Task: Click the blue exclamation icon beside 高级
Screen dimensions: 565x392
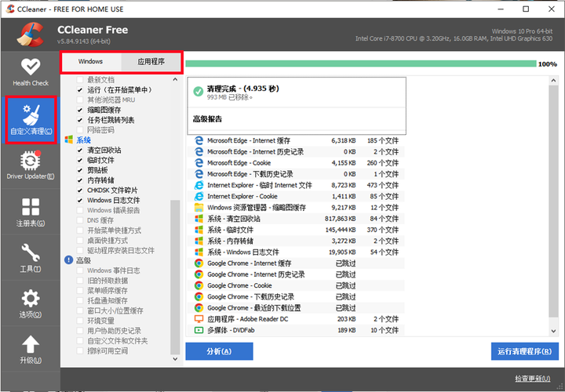Action: point(68,260)
